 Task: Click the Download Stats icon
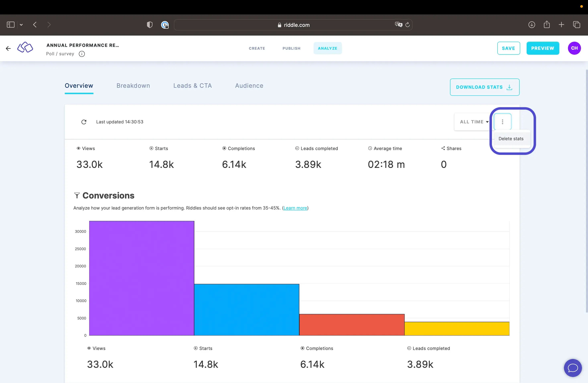511,87
